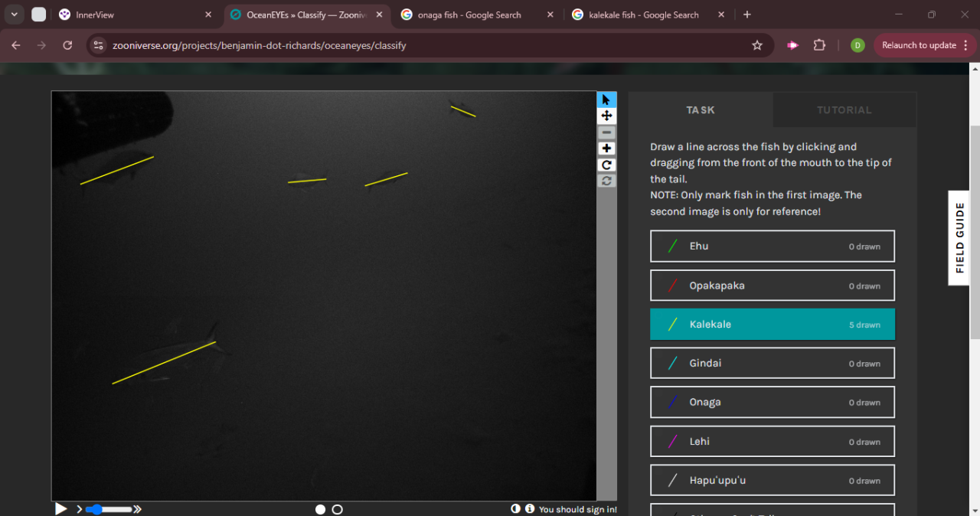
Task: Choose the Opakapaka species tool
Action: (x=773, y=286)
